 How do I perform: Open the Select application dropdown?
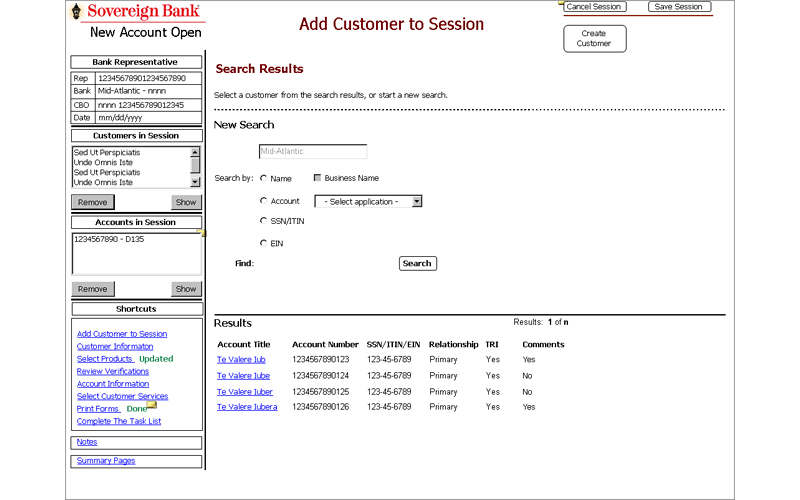tap(368, 201)
